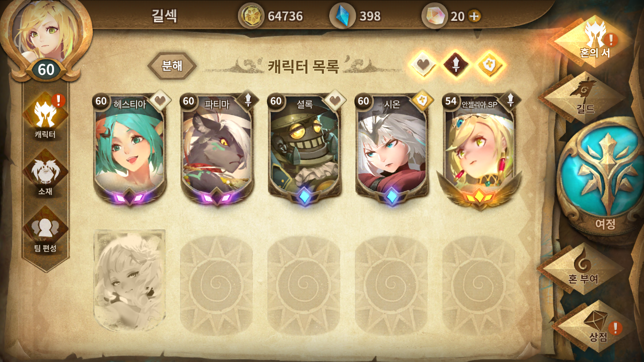Add more gems with plus button
The image size is (644, 362).
click(474, 16)
